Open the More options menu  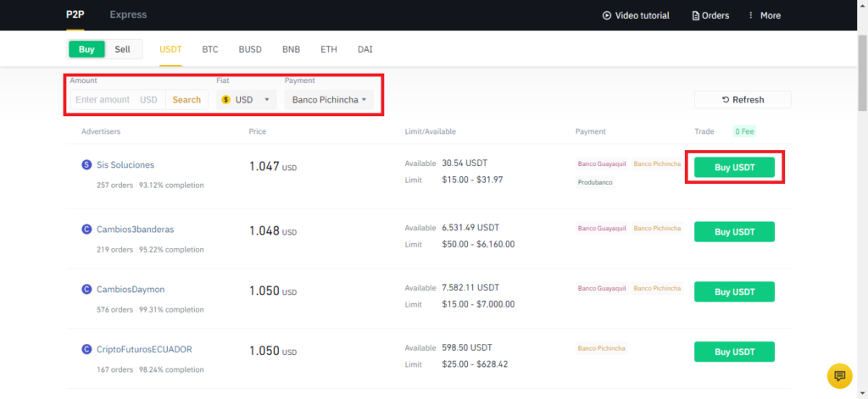pos(764,15)
